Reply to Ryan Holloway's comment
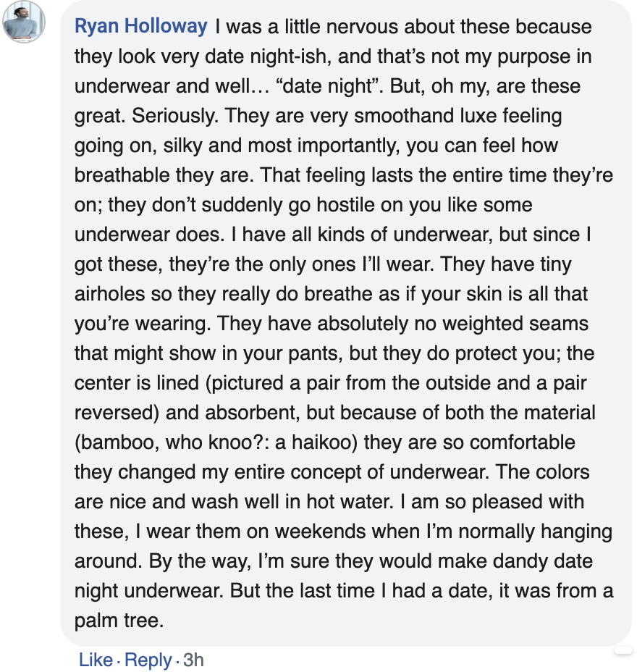Viewport: 637px width, 672px height. [148, 660]
